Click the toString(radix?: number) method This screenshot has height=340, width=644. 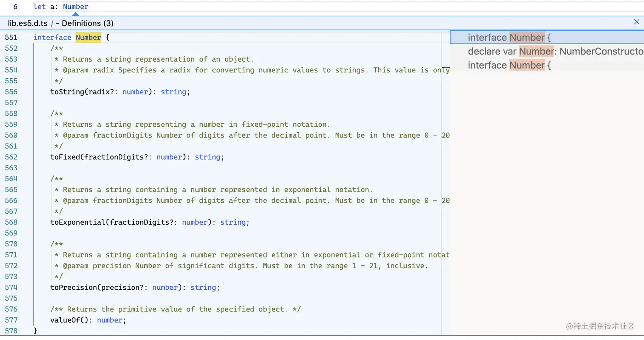120,92
